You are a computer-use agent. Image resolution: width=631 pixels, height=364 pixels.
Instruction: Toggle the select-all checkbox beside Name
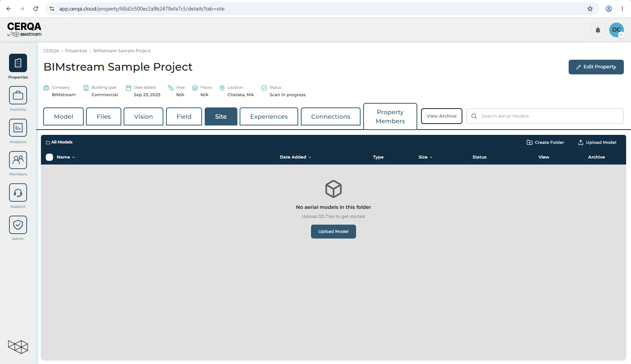(49, 157)
